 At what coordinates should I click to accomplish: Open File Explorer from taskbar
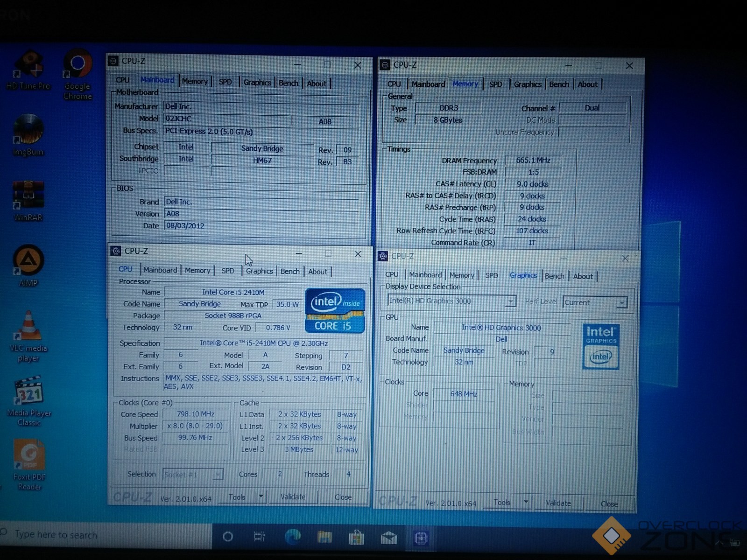pos(324,538)
